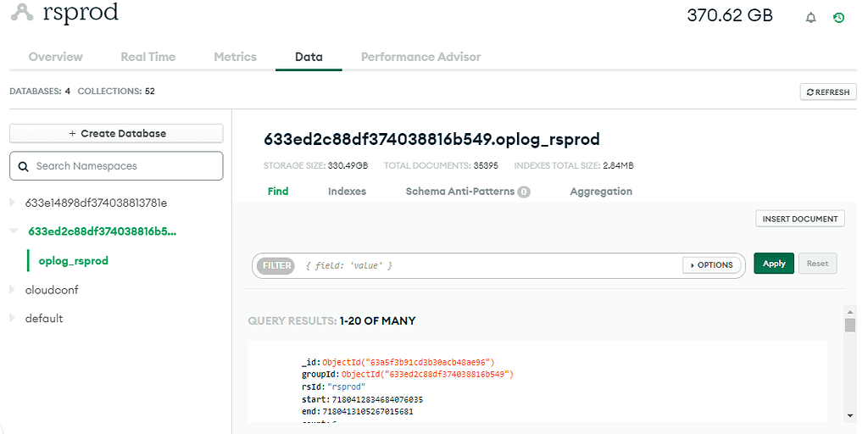The width and height of the screenshot is (868, 434).
Task: Go to the Metrics tab
Action: 235,57
